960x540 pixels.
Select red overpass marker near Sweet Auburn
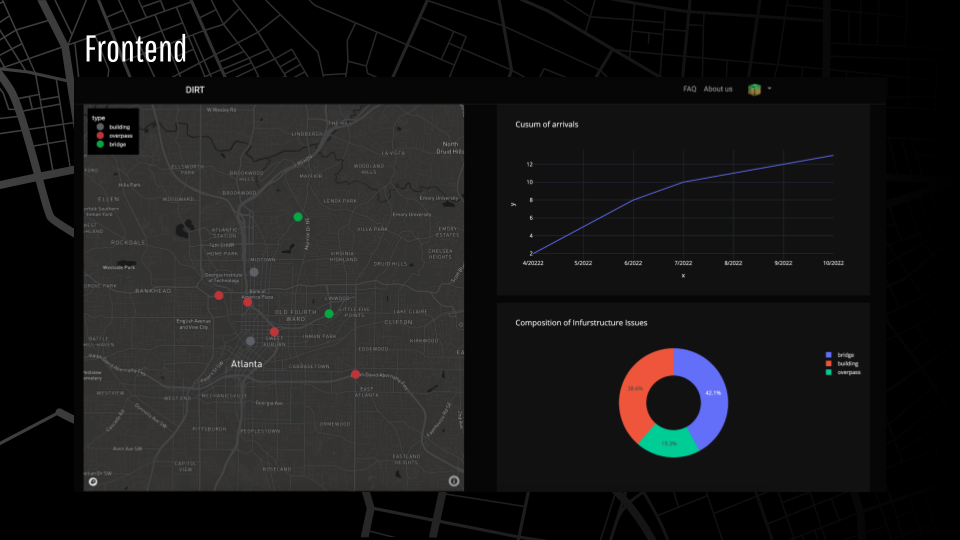[274, 332]
